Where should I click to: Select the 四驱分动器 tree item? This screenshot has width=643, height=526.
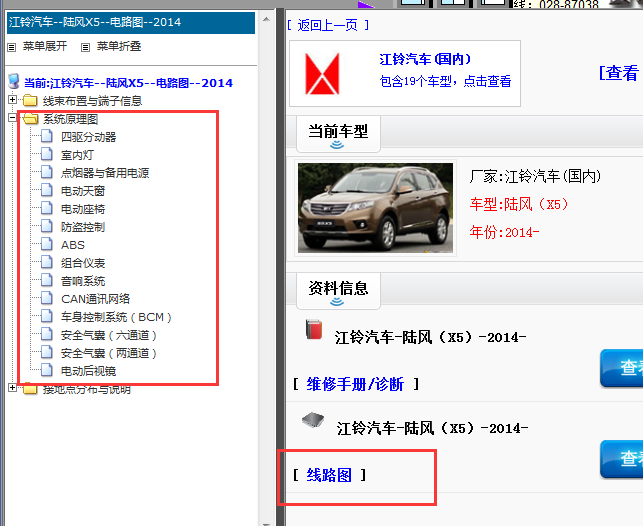89,137
